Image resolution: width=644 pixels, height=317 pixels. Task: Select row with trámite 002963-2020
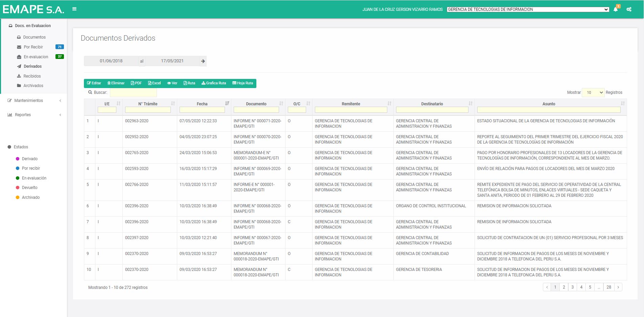pos(355,124)
